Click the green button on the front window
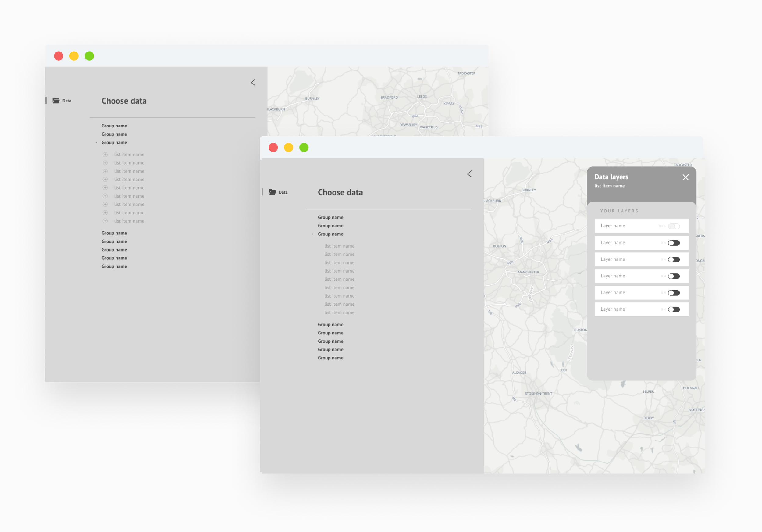Screen dimensions: 762x532 (x=304, y=147)
